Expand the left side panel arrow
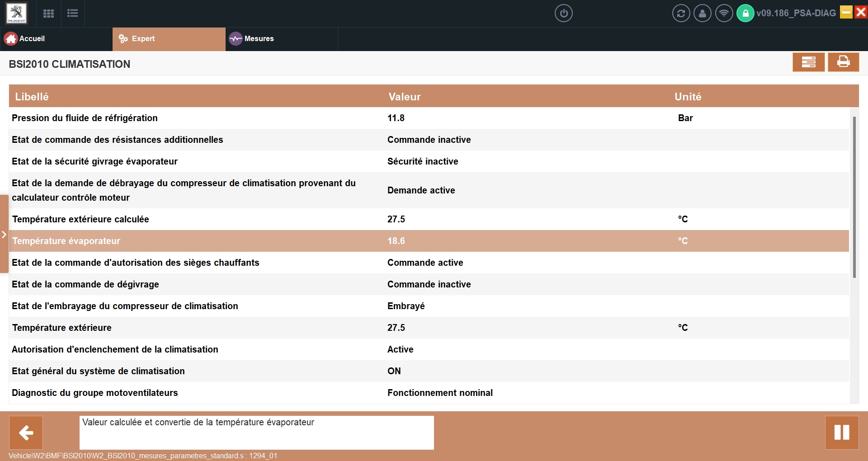Screen dimensions: 868x461 click(4, 234)
